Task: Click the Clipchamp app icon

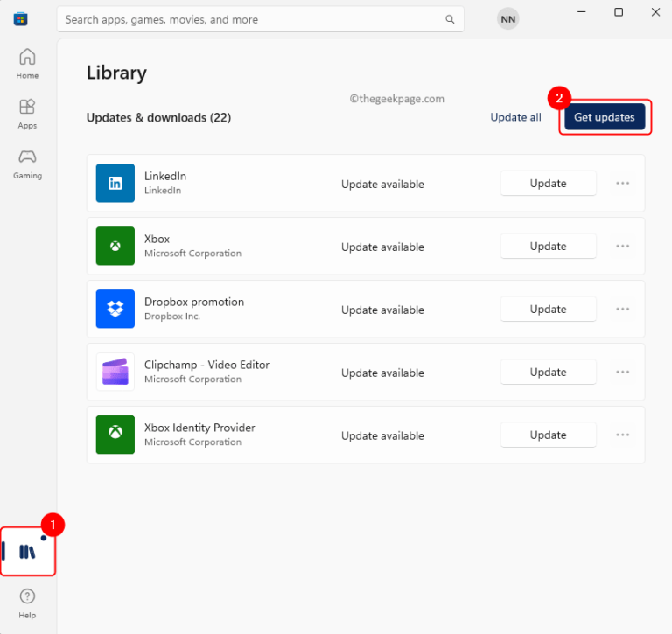Action: [x=115, y=372]
